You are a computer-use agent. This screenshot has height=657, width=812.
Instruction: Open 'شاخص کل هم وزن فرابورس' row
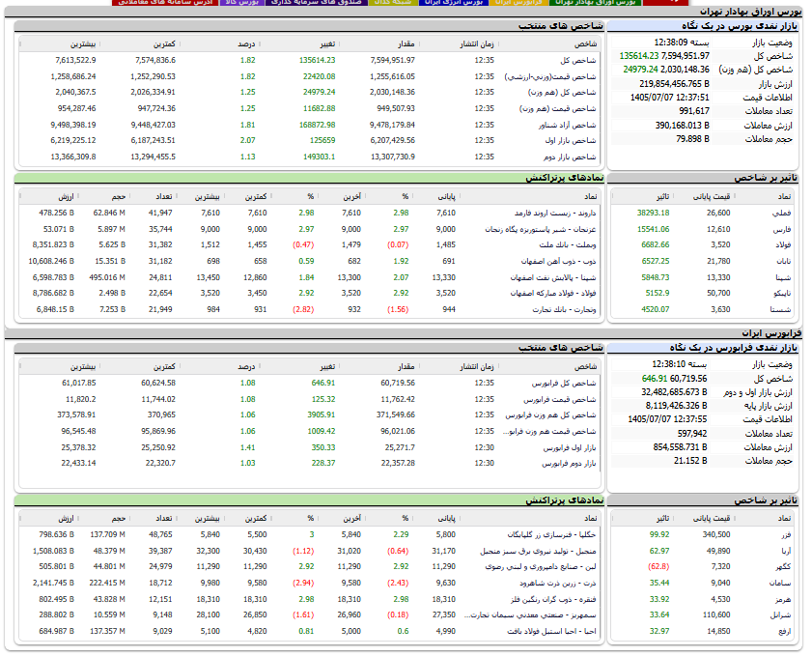click(310, 415)
